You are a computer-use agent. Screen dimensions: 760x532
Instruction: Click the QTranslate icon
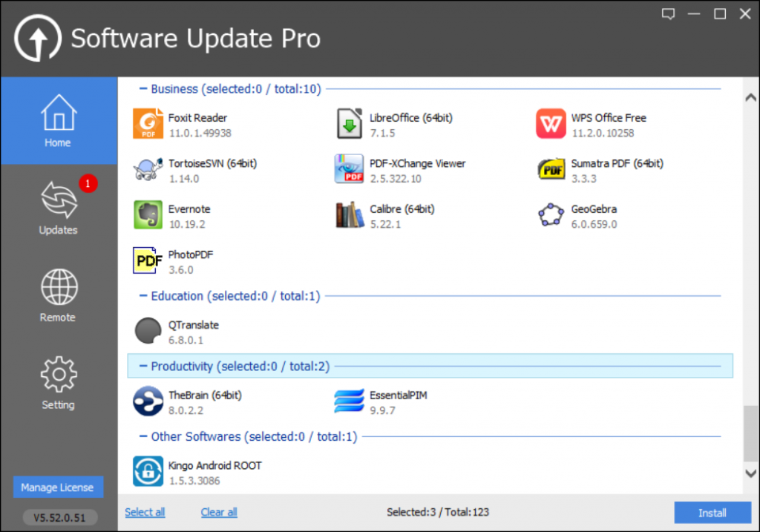(x=148, y=331)
